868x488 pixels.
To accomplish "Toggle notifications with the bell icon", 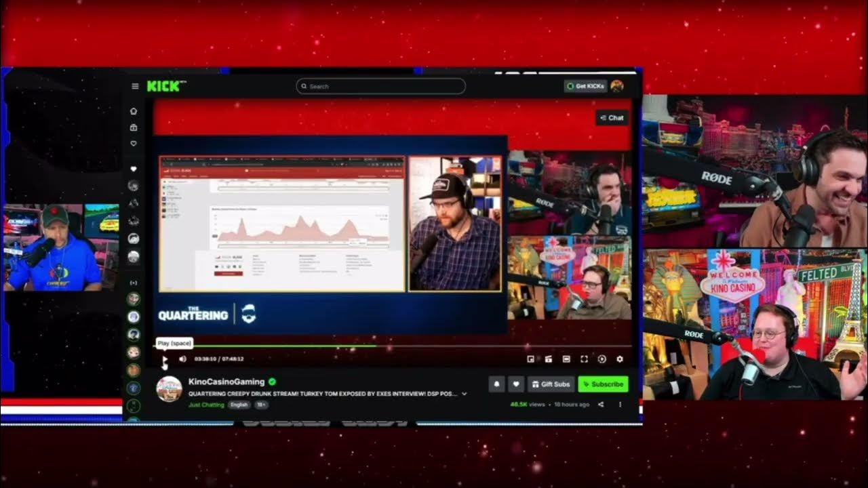I will coord(496,384).
